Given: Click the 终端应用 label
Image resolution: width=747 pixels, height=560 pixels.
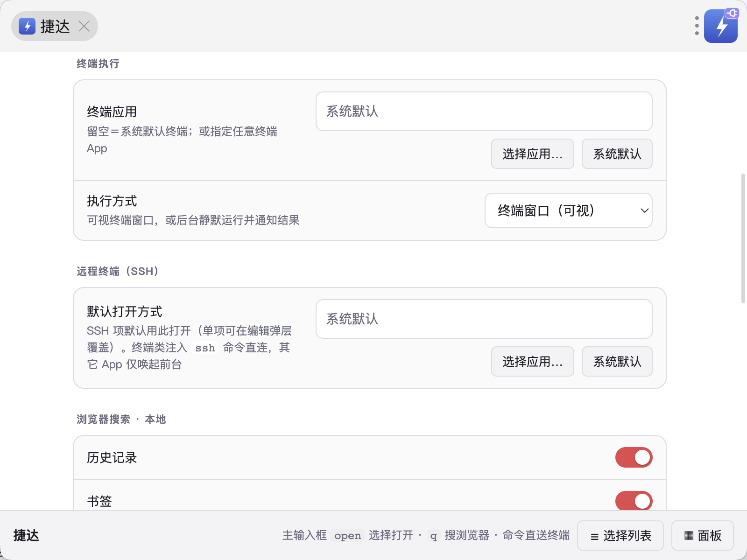Looking at the screenshot, I should pyautogui.click(x=112, y=112).
